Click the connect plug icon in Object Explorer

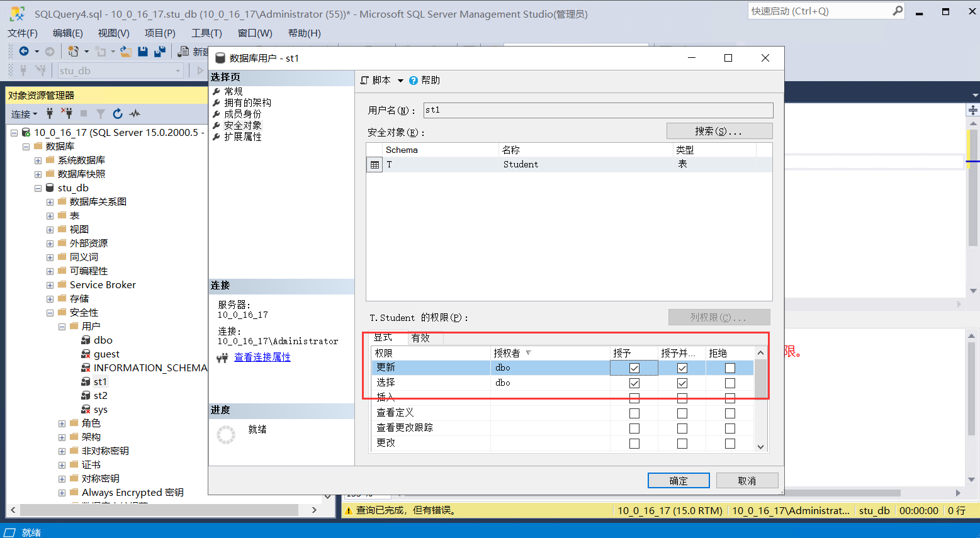50,113
